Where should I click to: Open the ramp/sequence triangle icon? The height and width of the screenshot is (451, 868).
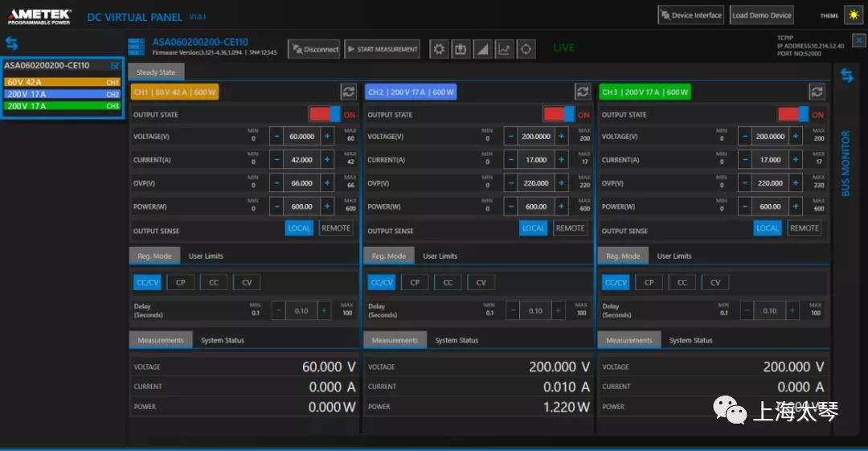tap(483, 49)
